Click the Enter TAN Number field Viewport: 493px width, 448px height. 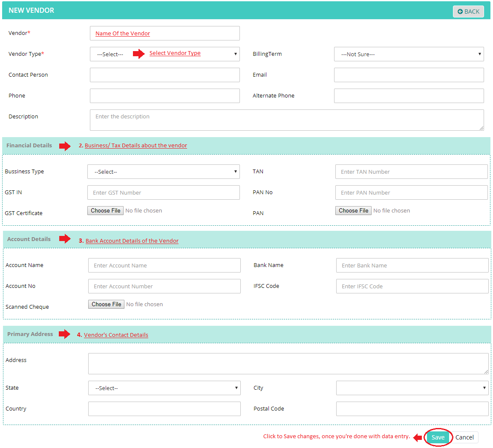[x=411, y=172]
